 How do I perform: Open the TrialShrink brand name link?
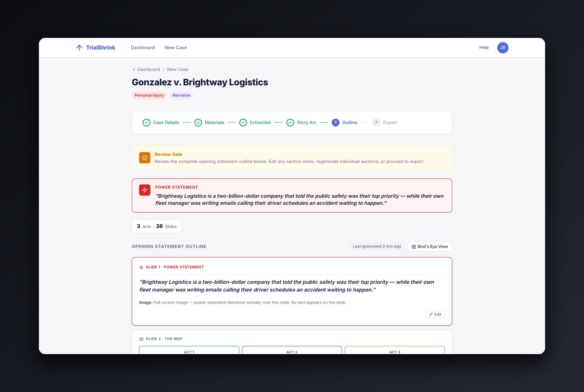click(x=101, y=48)
